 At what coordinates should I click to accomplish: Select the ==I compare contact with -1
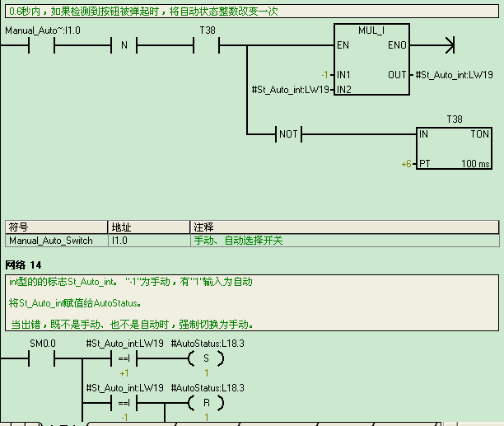[x=124, y=403]
